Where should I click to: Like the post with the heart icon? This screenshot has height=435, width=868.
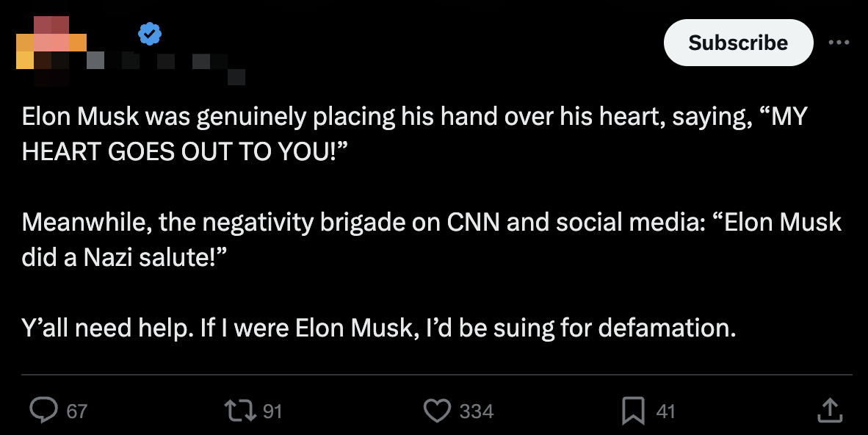[438, 410]
